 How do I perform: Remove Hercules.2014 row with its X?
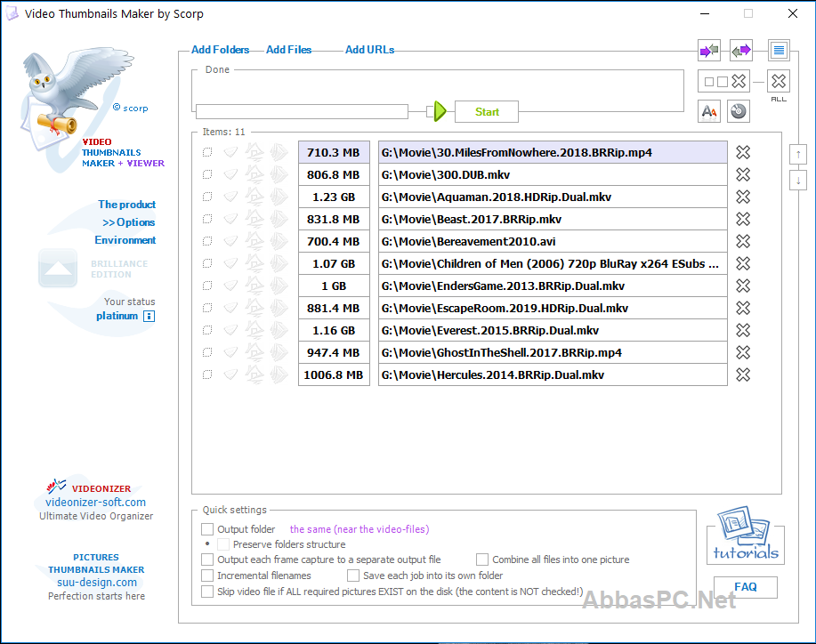743,374
